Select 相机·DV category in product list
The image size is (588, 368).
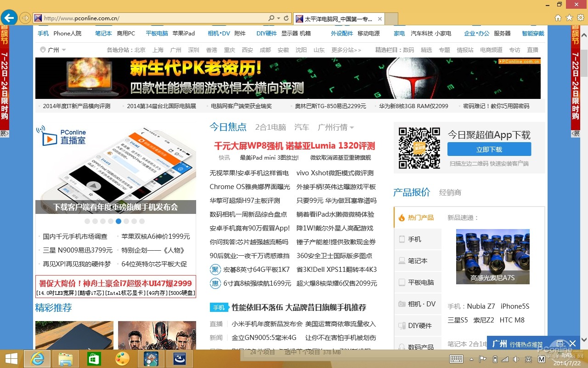[418, 304]
